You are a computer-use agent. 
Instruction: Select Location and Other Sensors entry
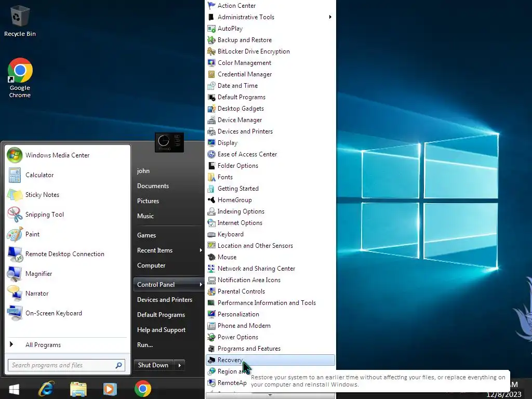click(270, 246)
